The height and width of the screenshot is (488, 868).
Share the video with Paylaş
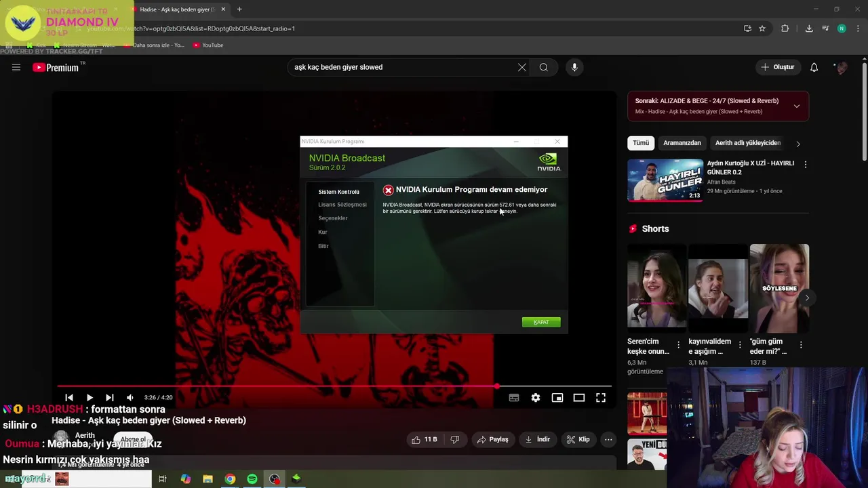pyautogui.click(x=493, y=439)
